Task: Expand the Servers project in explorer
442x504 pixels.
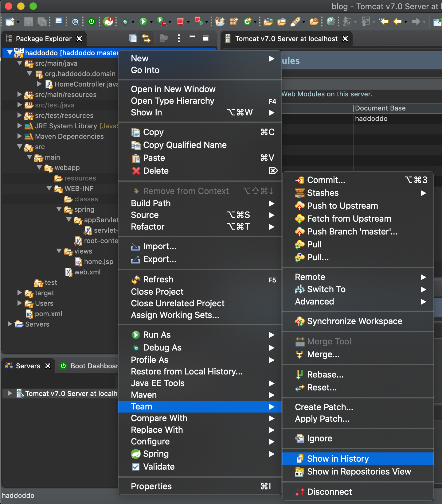Action: pyautogui.click(x=10, y=324)
